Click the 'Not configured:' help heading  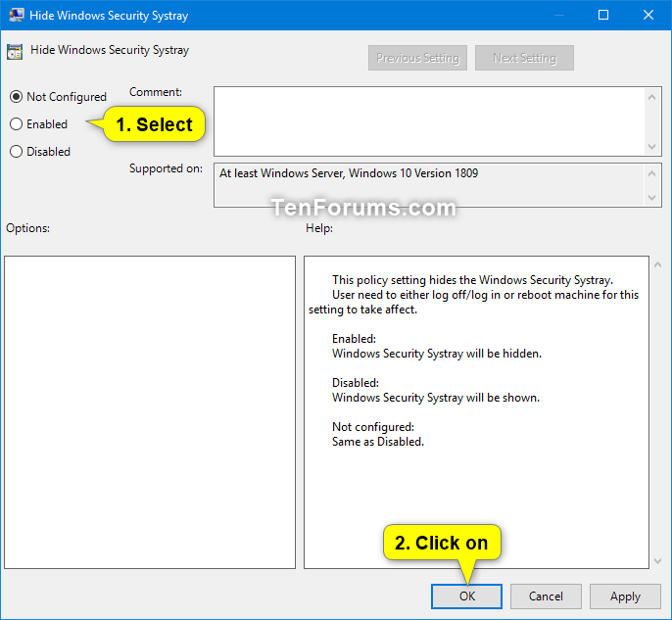(x=373, y=427)
